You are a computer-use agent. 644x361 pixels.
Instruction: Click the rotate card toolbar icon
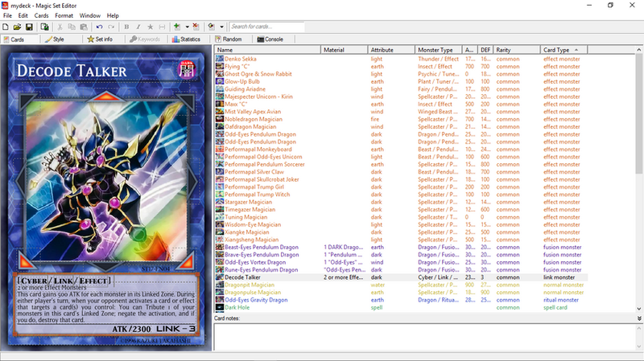(x=212, y=27)
